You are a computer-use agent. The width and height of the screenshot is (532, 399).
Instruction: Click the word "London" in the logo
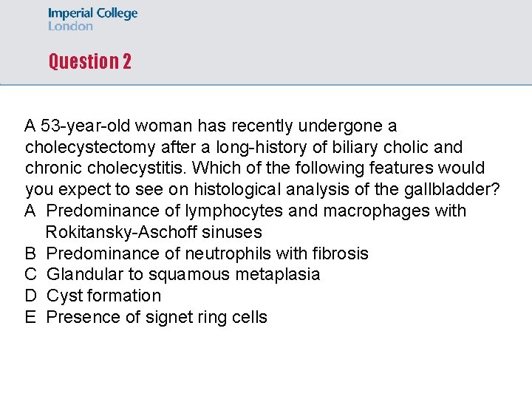pyautogui.click(x=71, y=27)
